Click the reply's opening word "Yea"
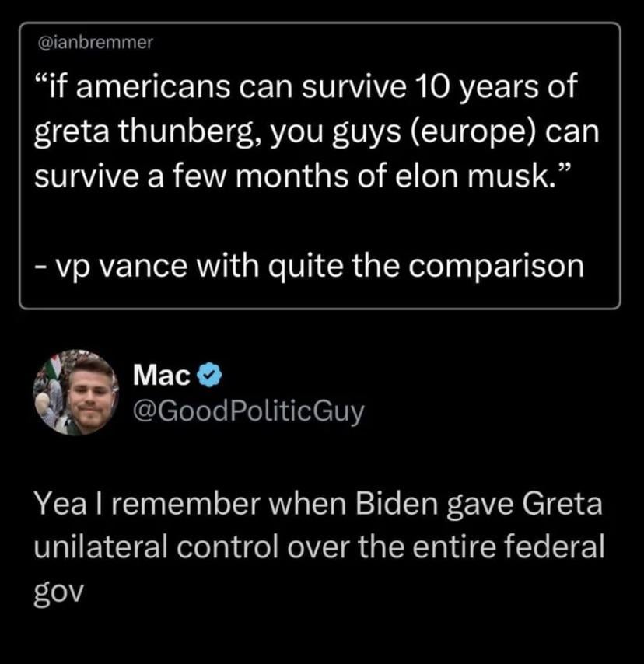The image size is (644, 664). [x=57, y=504]
